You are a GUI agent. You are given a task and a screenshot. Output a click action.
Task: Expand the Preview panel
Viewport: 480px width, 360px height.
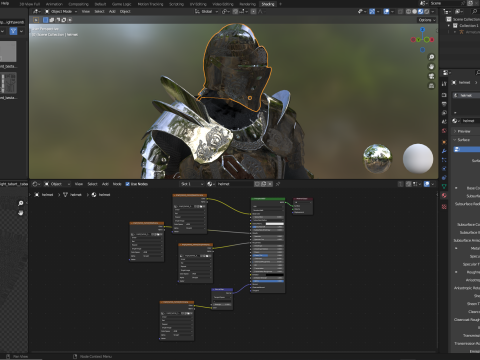463,131
